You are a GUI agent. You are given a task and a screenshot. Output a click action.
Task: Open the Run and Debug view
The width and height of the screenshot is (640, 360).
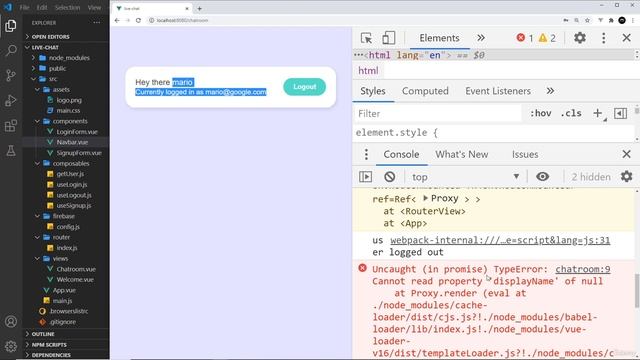11,100
